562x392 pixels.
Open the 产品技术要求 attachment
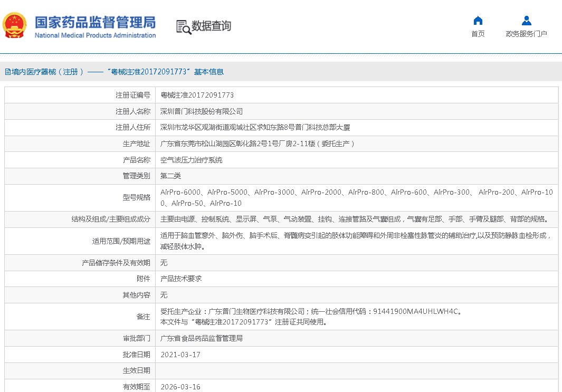(x=181, y=279)
